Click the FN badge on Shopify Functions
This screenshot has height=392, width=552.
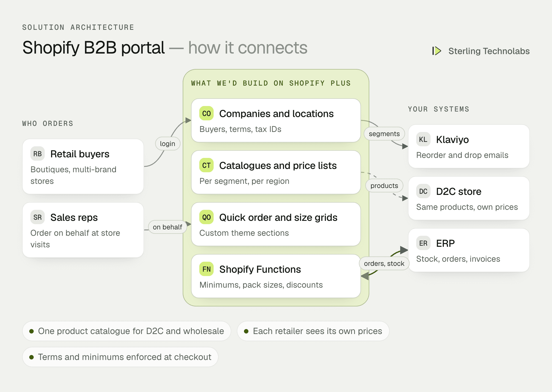206,269
